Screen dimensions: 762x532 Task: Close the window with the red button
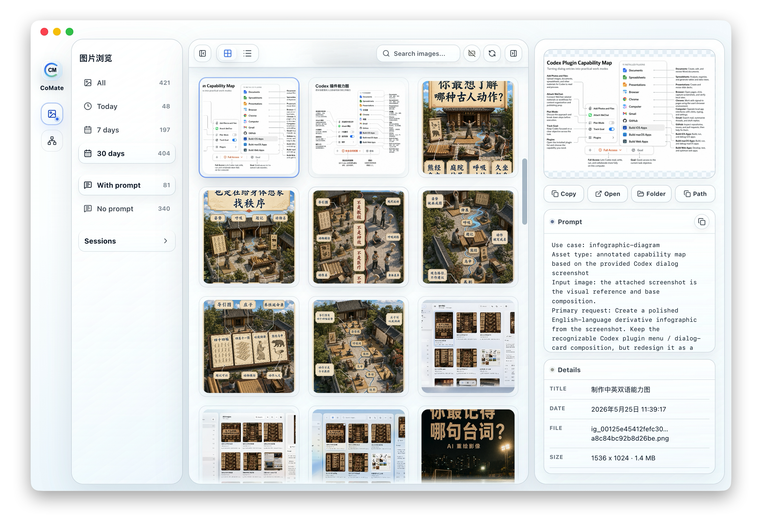(x=44, y=31)
